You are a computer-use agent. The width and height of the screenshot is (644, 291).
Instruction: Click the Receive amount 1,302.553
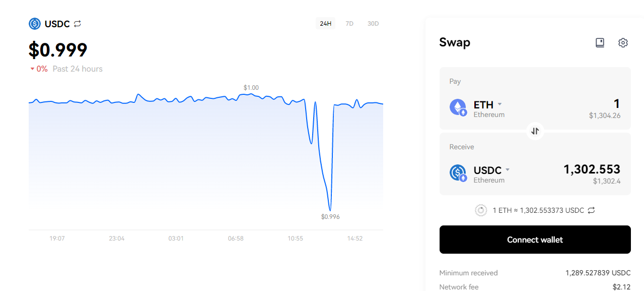pyautogui.click(x=592, y=169)
